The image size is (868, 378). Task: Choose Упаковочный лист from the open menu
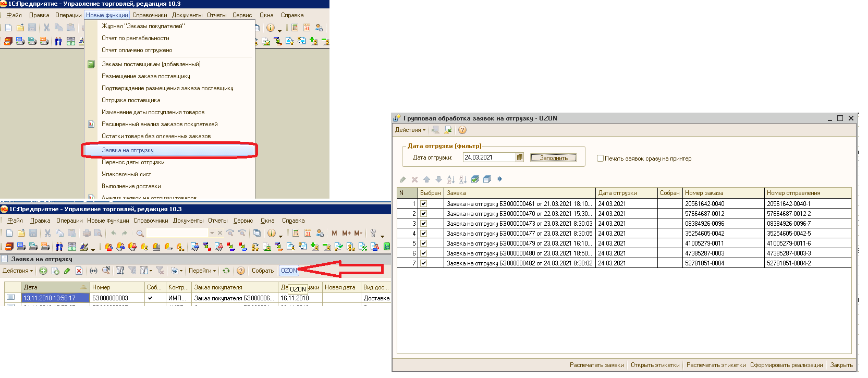pos(126,174)
